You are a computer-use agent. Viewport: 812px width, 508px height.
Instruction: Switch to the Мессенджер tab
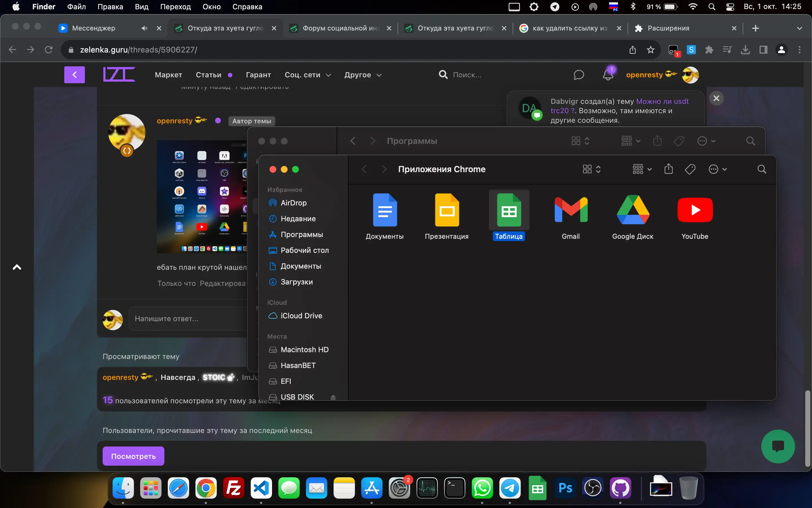tap(94, 28)
